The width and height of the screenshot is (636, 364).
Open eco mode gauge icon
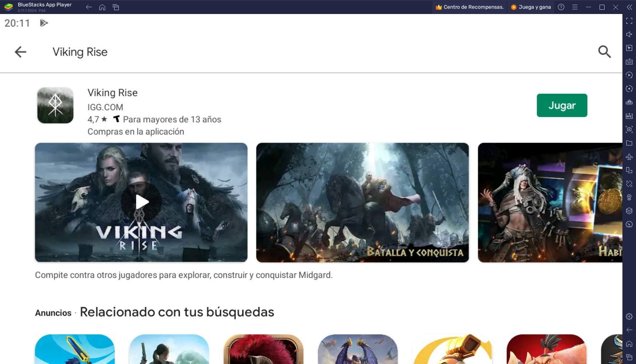click(x=629, y=224)
